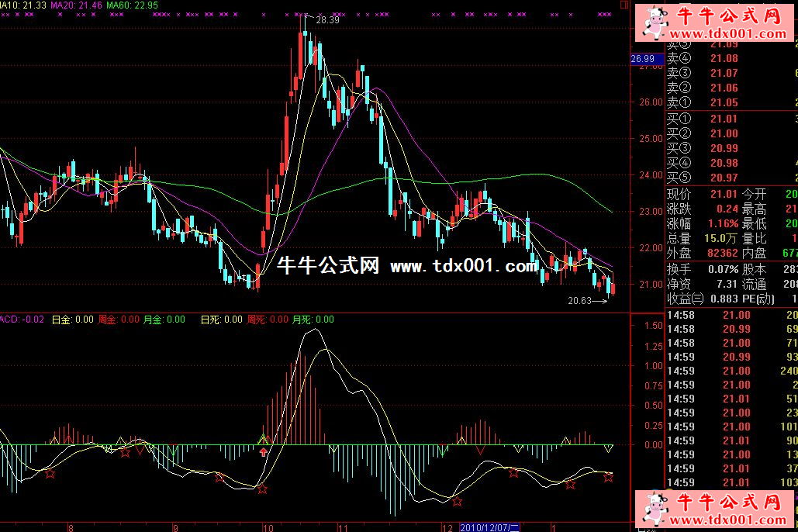Click the month 9 label on the time axis
This screenshot has width=798, height=532.
click(175, 528)
